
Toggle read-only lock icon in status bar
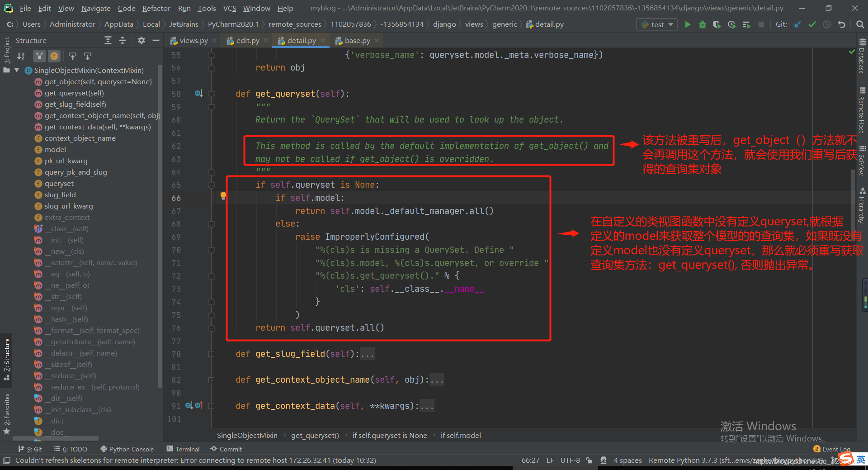[x=589, y=460]
